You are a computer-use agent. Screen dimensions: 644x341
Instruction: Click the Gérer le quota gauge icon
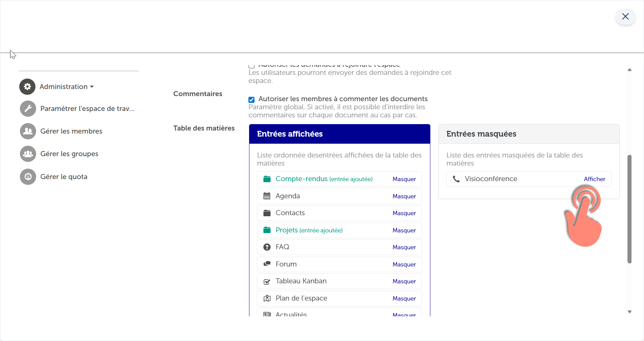[28, 177]
